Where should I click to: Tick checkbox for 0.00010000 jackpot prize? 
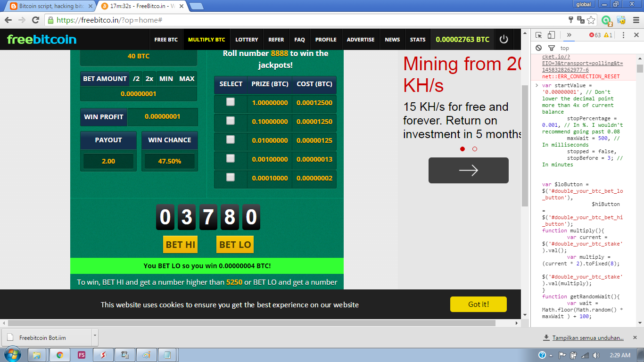coord(230,177)
